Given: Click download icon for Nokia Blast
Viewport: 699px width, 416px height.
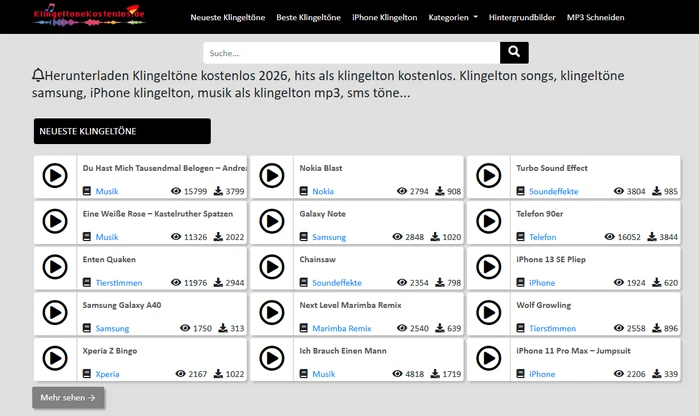Looking at the screenshot, I should pos(440,191).
